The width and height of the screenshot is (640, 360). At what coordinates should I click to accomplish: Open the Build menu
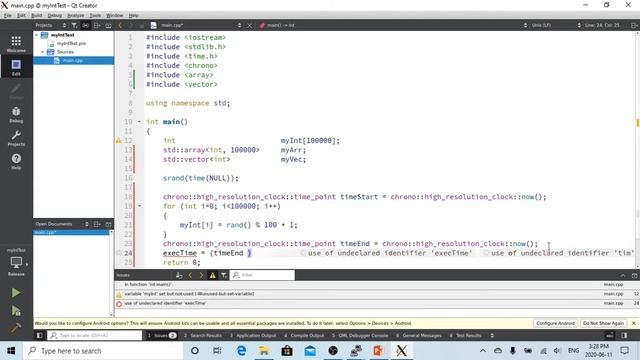[x=37, y=16]
